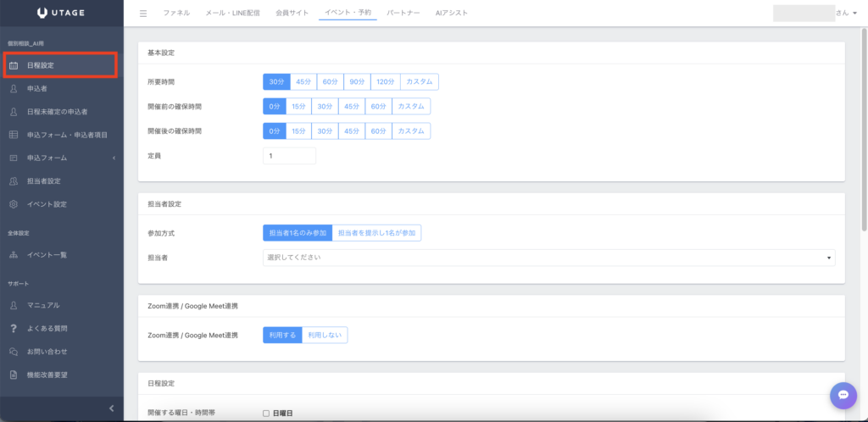Click the 定員 input field
Image resolution: width=868 pixels, height=422 pixels.
pos(289,156)
